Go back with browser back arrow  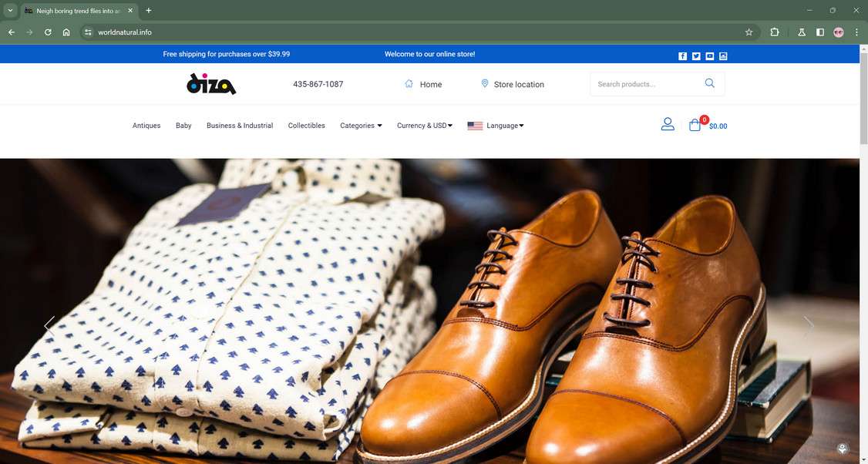click(12, 32)
